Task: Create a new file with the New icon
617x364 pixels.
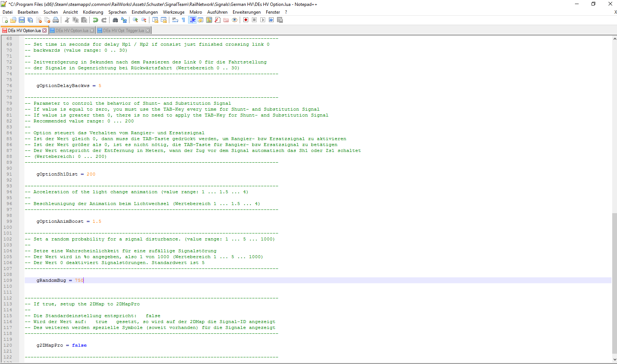Action: [5, 20]
